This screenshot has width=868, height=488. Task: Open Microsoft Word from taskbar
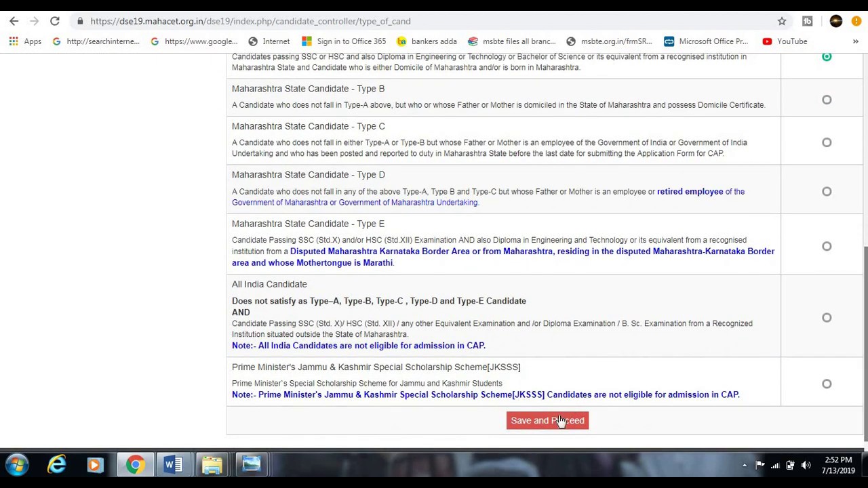point(173,465)
